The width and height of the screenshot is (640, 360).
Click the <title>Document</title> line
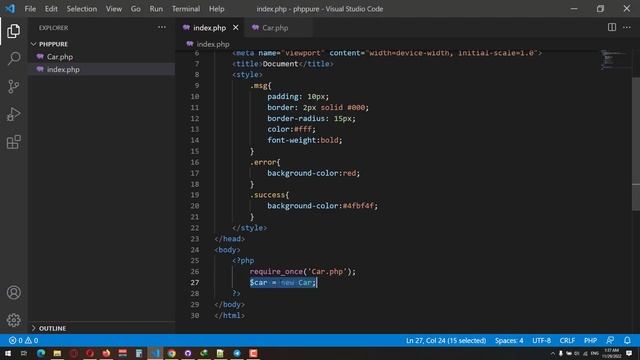283,64
